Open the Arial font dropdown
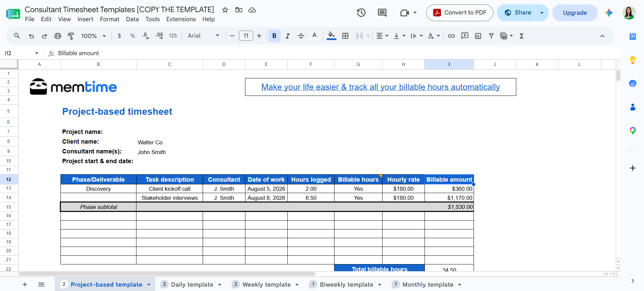Image resolution: width=644 pixels, height=291 pixels. tap(203, 36)
